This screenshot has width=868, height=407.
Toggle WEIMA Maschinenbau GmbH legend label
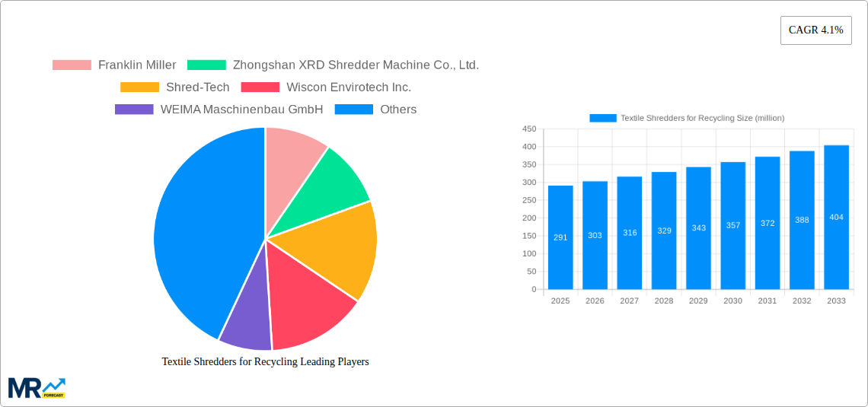click(x=242, y=110)
